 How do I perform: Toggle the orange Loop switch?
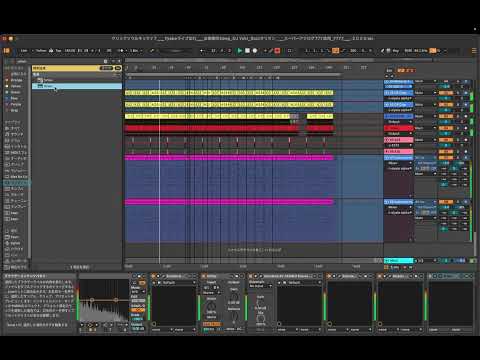pyautogui.click(x=335, y=51)
